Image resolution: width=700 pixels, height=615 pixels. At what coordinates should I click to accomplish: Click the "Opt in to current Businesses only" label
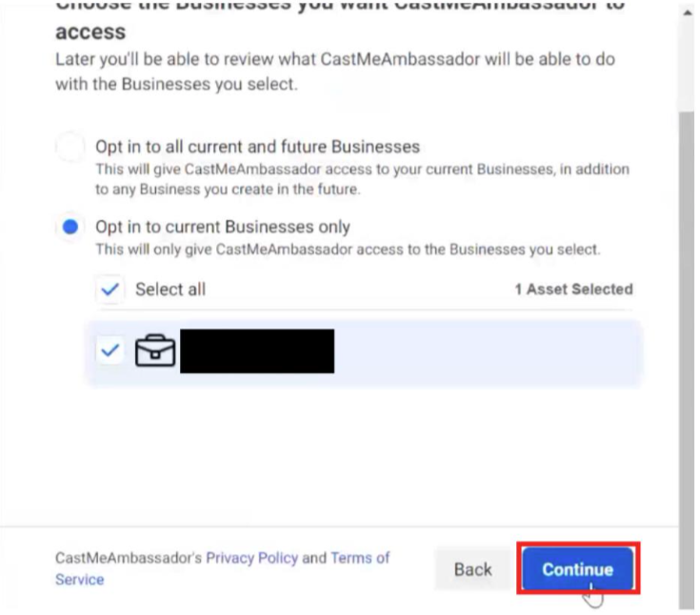coord(223,228)
